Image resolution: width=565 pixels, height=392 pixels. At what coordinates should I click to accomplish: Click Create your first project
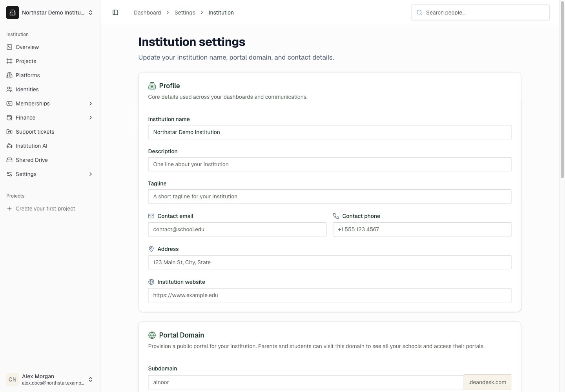tap(50, 209)
